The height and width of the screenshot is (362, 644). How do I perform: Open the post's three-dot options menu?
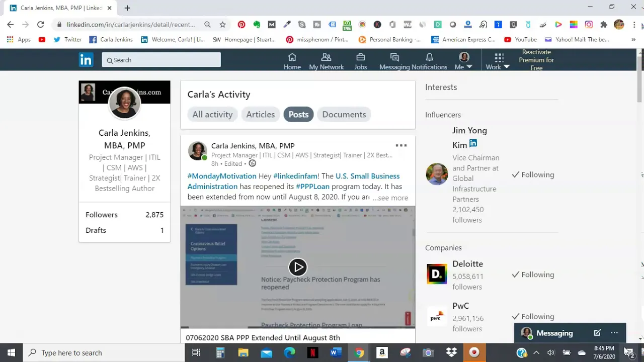(401, 146)
